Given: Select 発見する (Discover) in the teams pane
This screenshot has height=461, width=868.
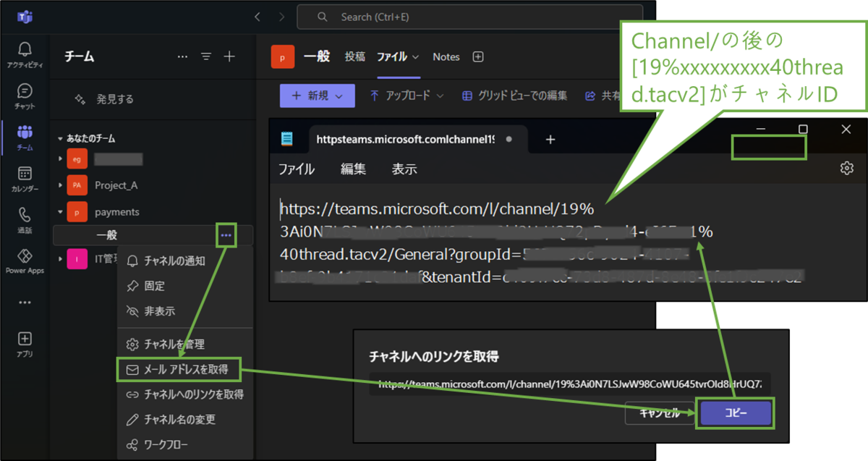Looking at the screenshot, I should point(105,99).
